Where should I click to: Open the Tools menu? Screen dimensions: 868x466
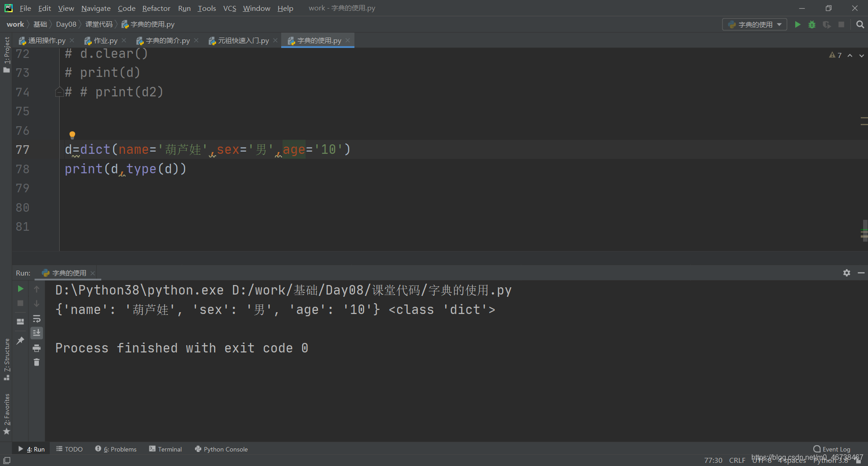click(207, 8)
